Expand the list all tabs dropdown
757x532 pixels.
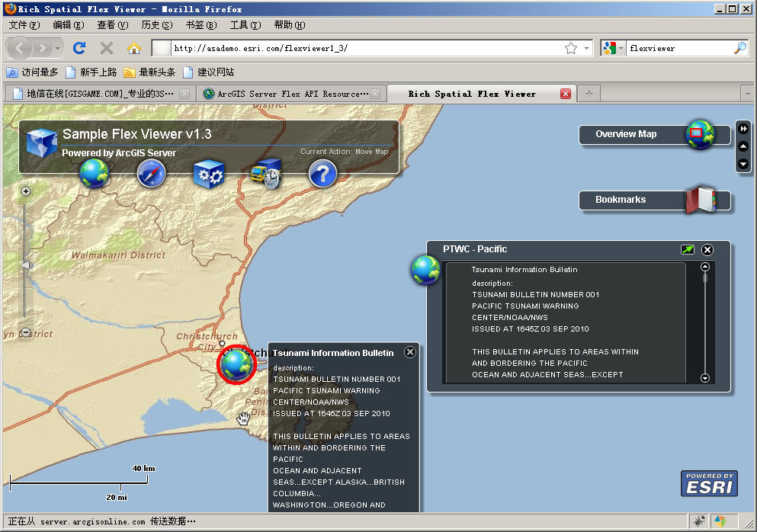click(x=747, y=94)
